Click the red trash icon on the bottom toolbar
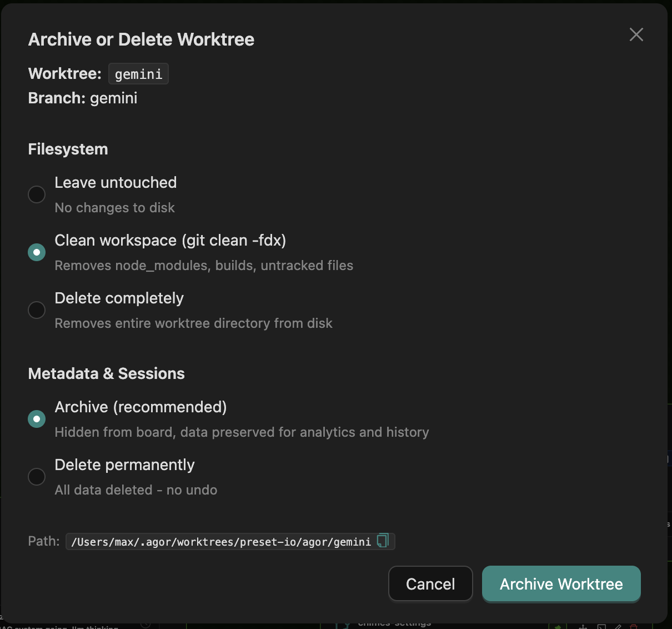Image resolution: width=672 pixels, height=629 pixels. (634, 627)
